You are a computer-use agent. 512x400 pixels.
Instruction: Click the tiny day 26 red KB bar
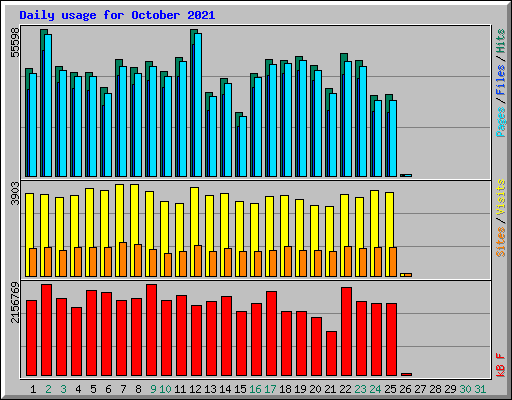pyautogui.click(x=407, y=374)
